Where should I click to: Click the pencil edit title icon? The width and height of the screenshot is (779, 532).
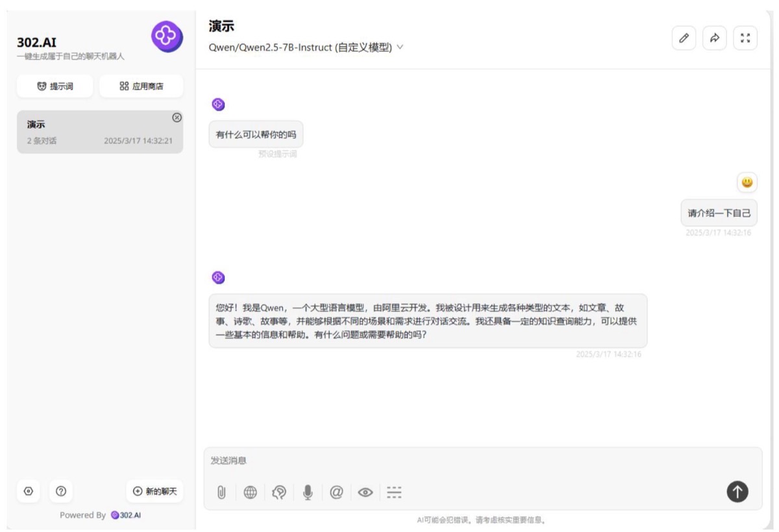(684, 38)
